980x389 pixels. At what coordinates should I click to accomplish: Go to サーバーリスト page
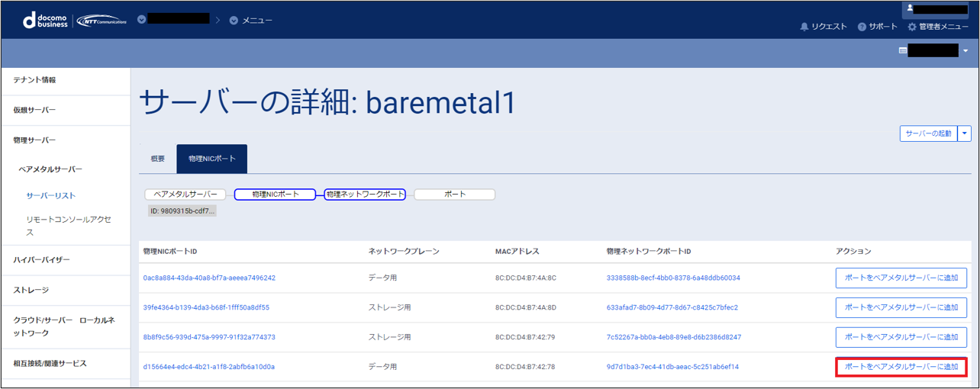pyautogui.click(x=51, y=195)
